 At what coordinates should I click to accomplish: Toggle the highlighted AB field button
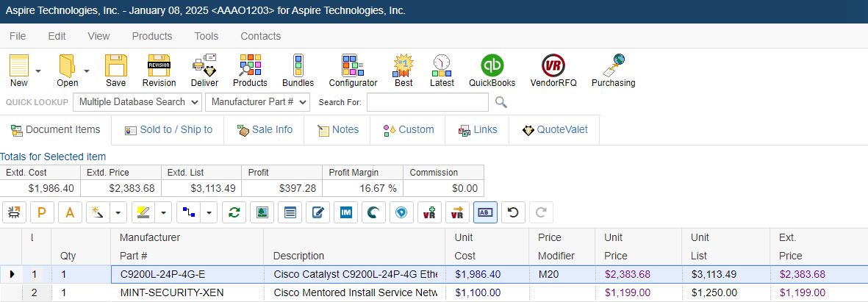[485, 212]
